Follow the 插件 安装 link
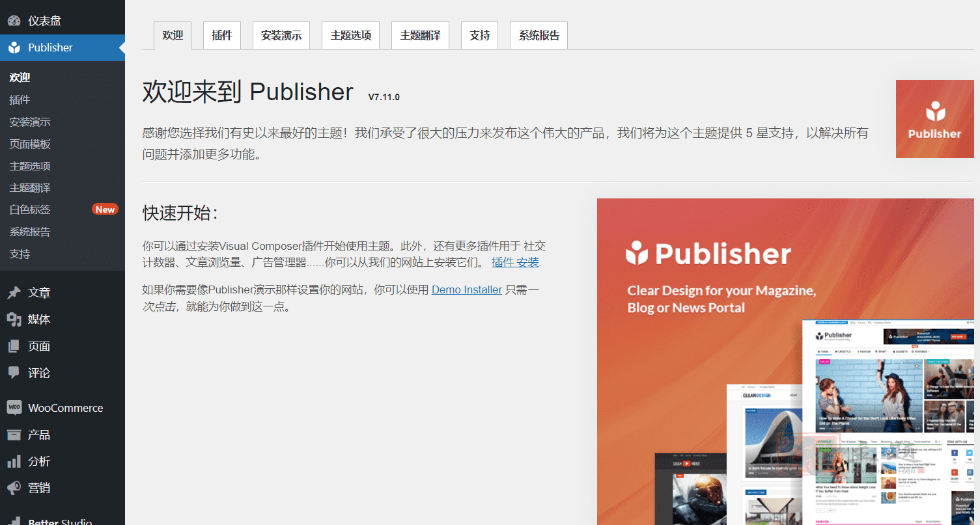 515,263
